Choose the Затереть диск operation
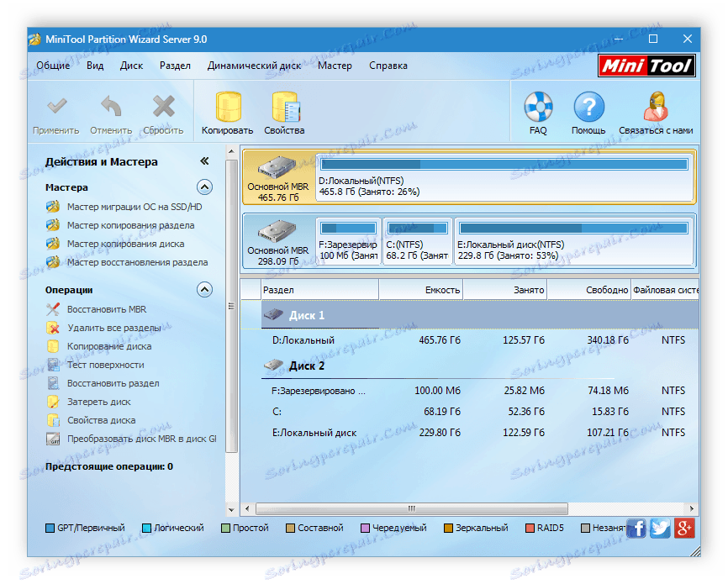Viewport: 728px width, 584px height. coord(99,402)
